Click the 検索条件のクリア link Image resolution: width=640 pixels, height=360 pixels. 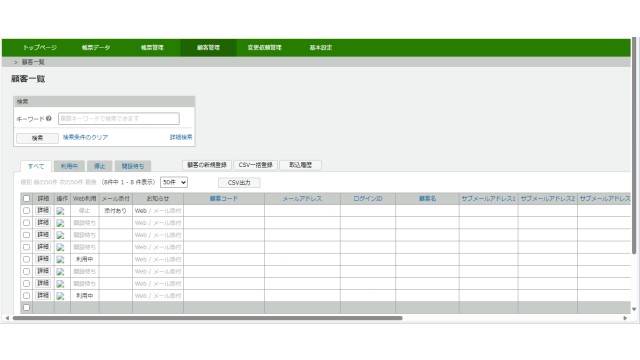[85, 138]
